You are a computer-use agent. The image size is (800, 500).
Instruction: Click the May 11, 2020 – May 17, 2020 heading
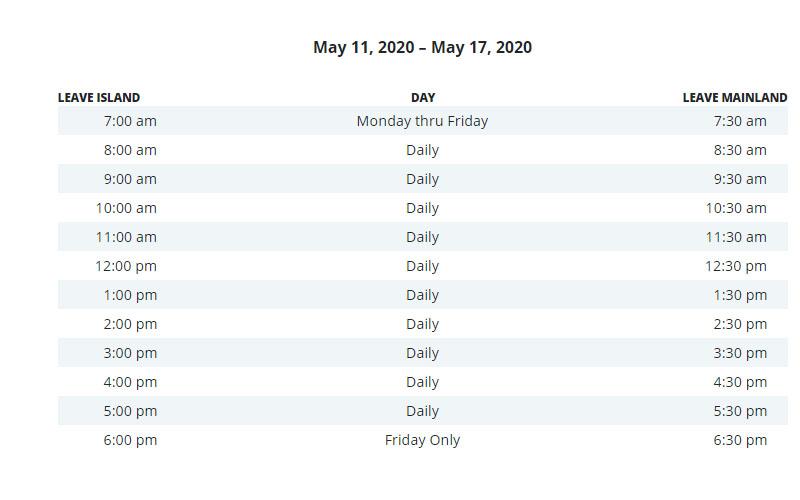pos(422,47)
